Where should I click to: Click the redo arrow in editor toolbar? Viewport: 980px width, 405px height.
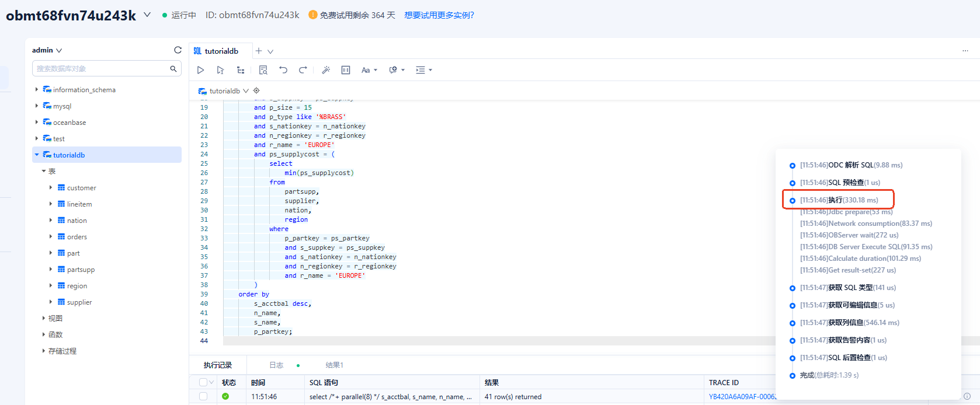[303, 70]
